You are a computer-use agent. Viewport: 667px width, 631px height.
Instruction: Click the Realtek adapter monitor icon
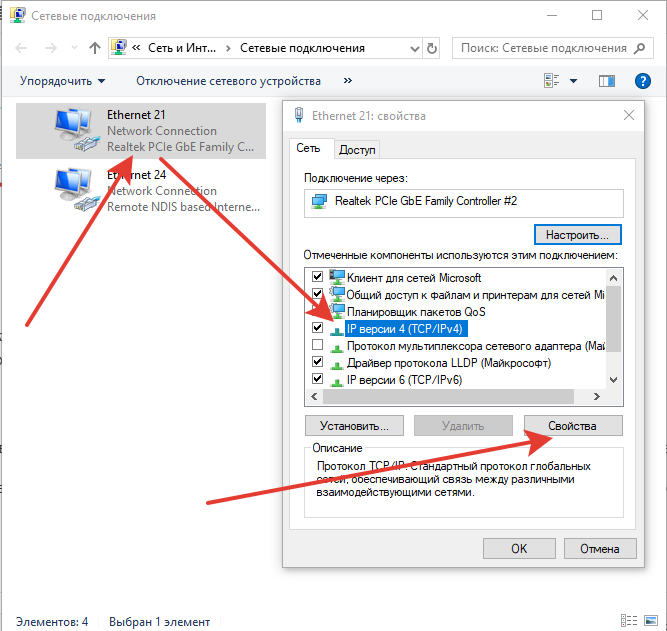319,201
